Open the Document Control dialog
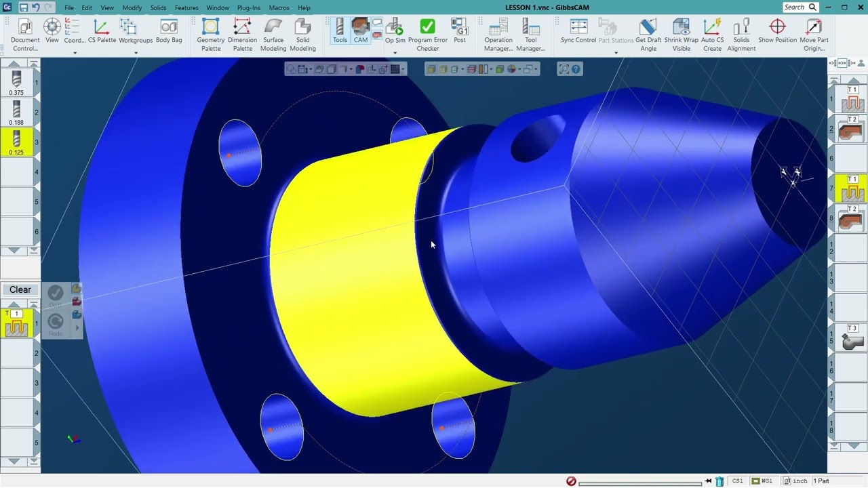Viewport: 868px width, 488px height. click(x=25, y=35)
